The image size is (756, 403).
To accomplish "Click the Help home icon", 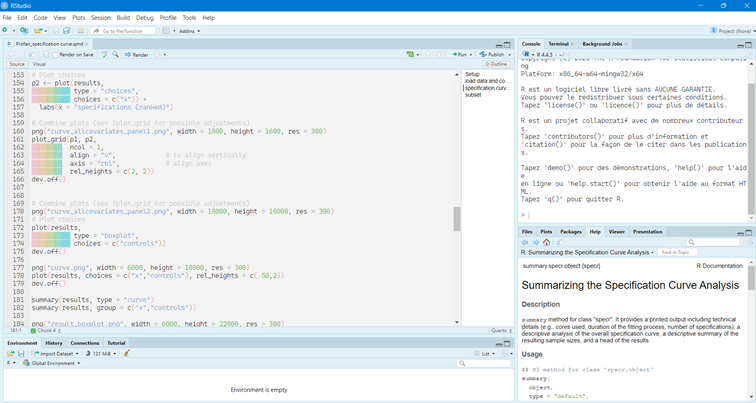I will (546, 242).
